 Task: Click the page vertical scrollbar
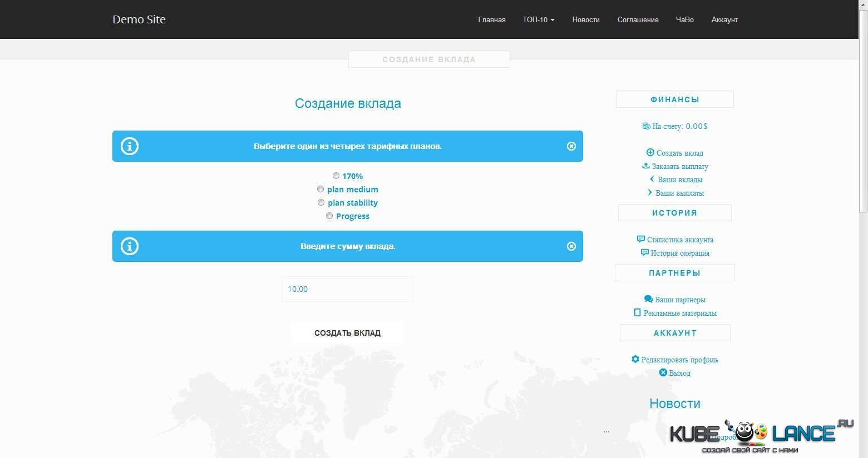point(863,111)
